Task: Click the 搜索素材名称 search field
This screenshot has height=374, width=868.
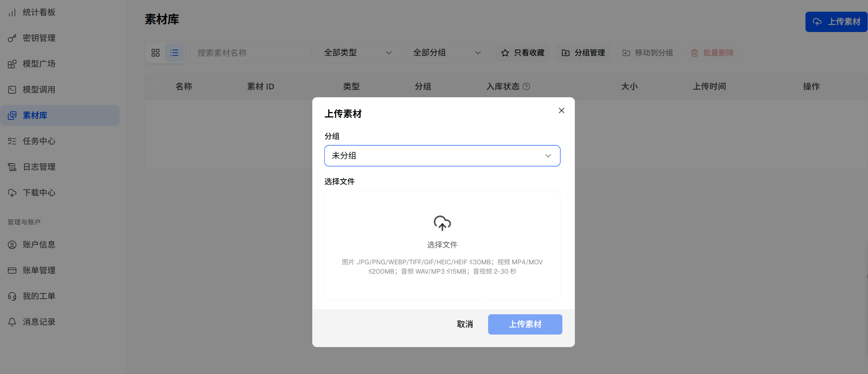Action: click(251, 53)
